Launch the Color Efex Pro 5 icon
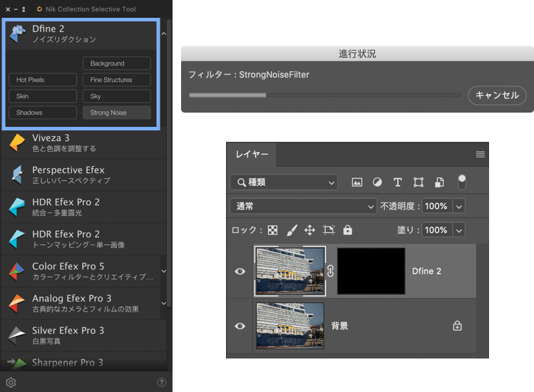 (x=17, y=271)
